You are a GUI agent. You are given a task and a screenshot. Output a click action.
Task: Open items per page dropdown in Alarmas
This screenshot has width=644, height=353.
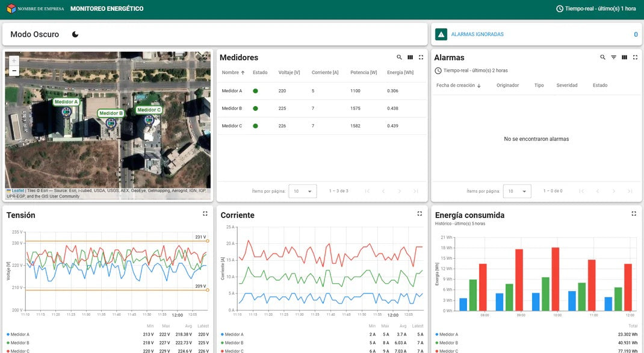[516, 191]
